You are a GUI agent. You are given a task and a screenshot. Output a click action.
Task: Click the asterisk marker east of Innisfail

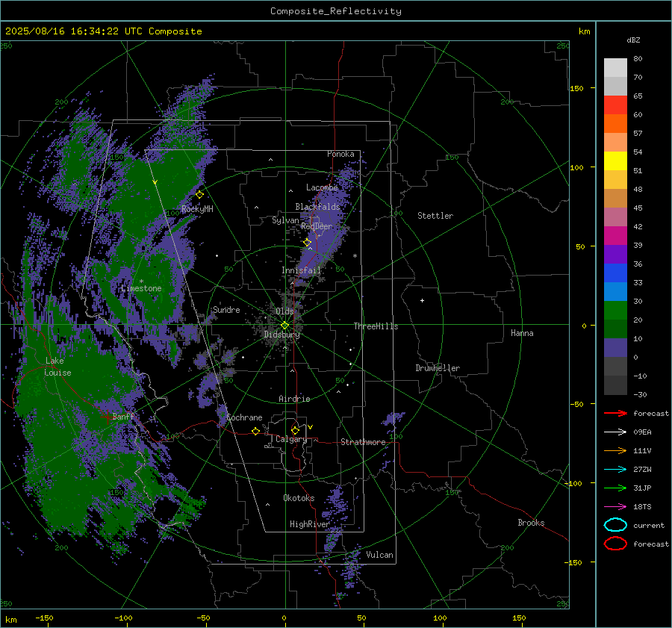pyautogui.click(x=355, y=256)
